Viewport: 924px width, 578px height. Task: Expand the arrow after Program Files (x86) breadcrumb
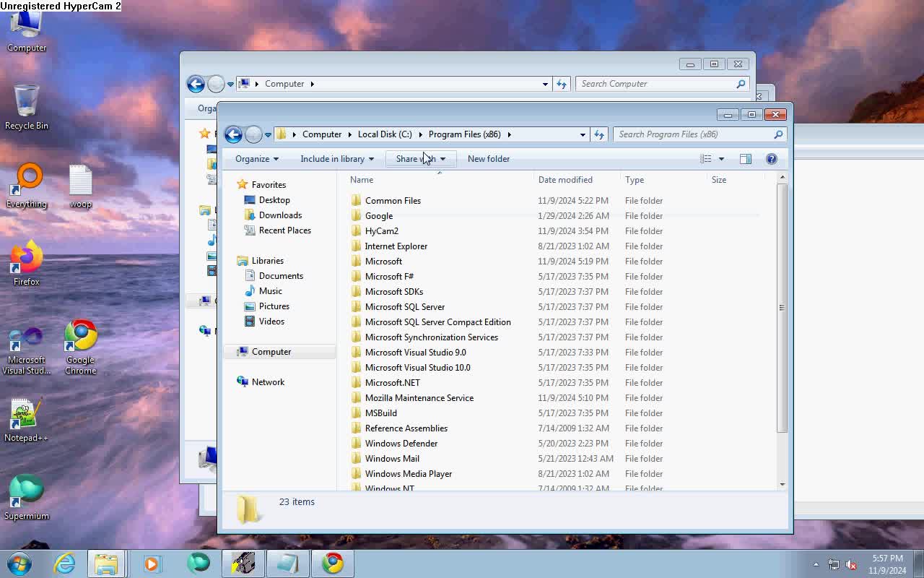pos(509,134)
